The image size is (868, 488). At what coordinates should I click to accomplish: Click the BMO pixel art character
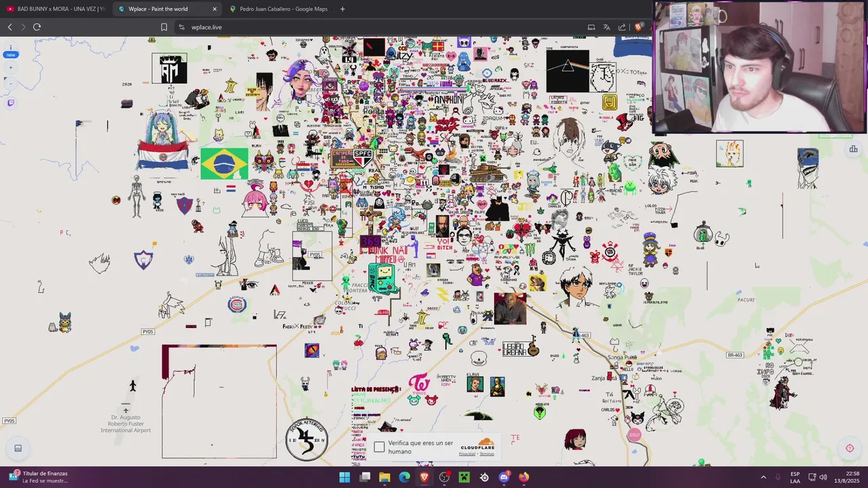(x=383, y=279)
